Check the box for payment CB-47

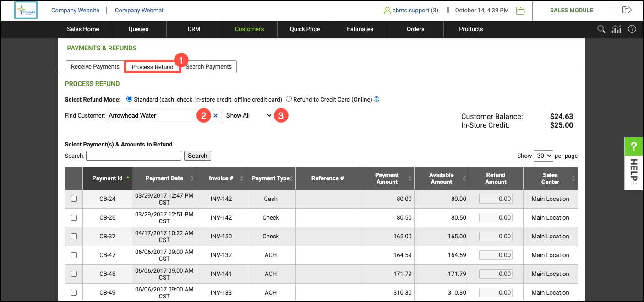(x=74, y=255)
